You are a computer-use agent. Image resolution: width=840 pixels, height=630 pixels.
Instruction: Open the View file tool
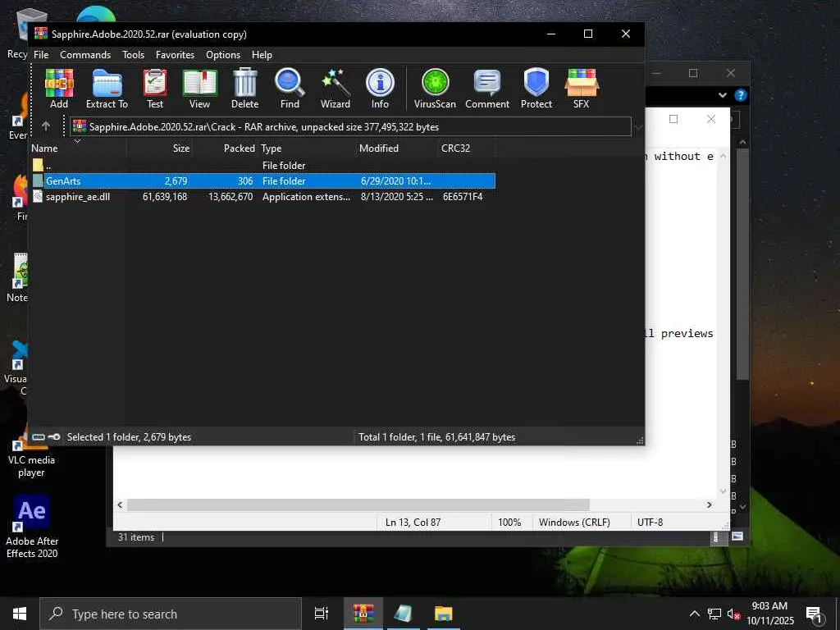(200, 89)
